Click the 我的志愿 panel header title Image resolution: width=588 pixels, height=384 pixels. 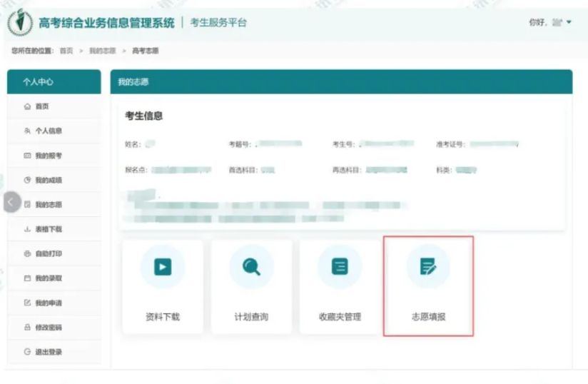(x=133, y=82)
